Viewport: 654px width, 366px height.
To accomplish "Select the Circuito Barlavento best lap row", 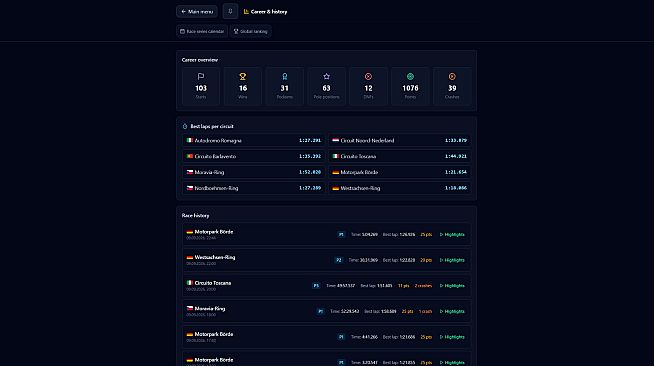I will (254, 156).
